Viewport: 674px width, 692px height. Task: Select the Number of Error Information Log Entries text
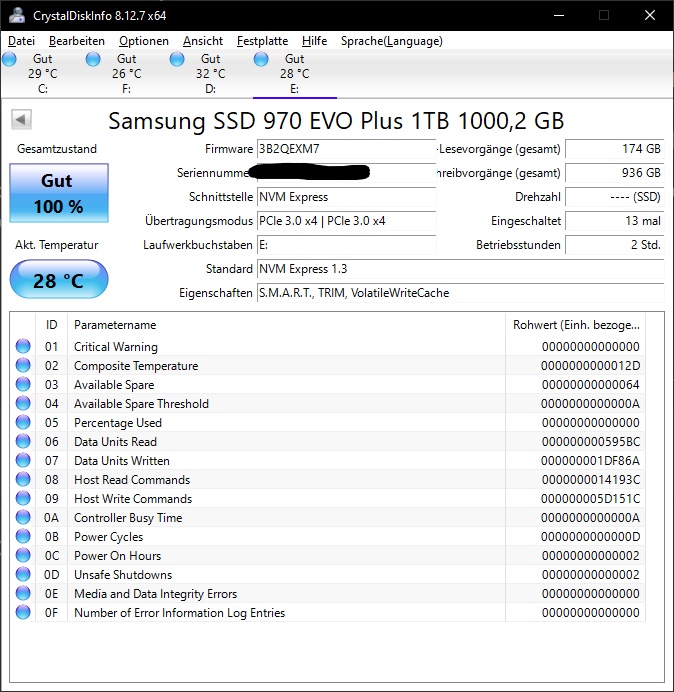coord(179,613)
